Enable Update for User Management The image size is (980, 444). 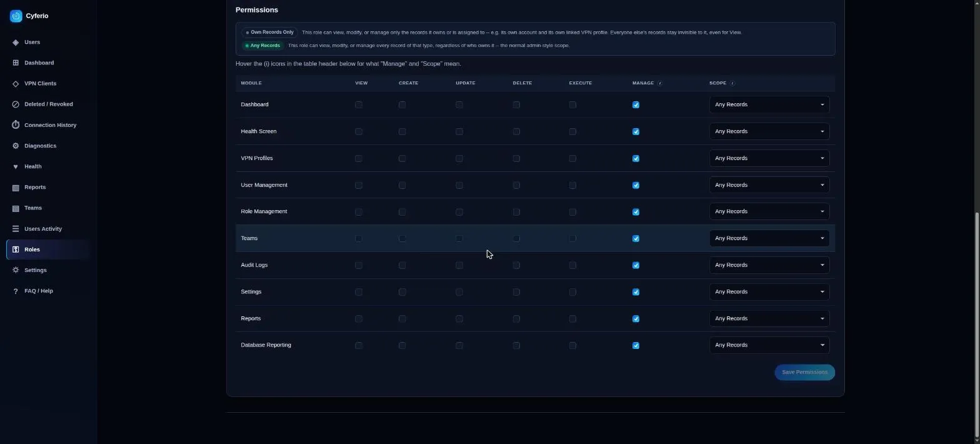(x=459, y=185)
